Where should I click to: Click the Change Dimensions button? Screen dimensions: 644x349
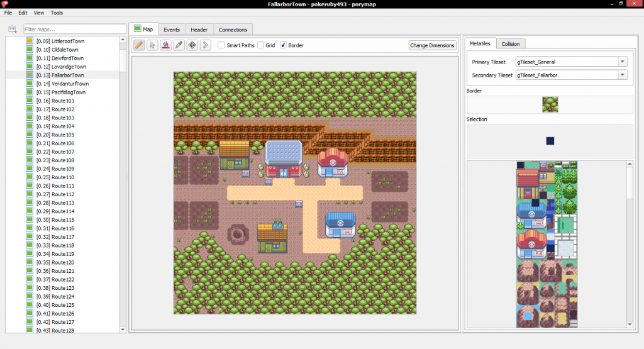pos(433,45)
